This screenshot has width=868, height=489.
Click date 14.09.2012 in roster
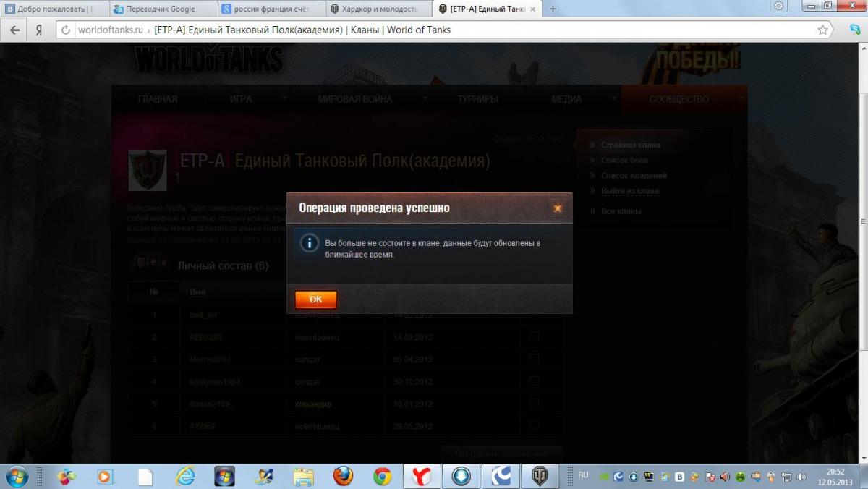coord(413,337)
